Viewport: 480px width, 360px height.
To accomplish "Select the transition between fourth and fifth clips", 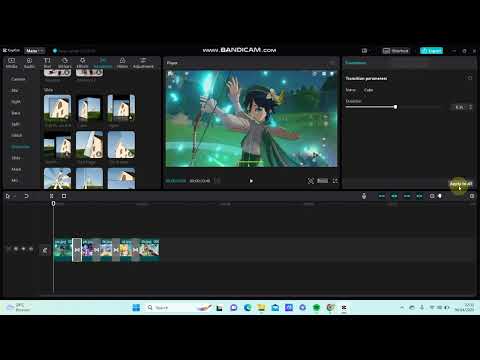I will click(135, 250).
